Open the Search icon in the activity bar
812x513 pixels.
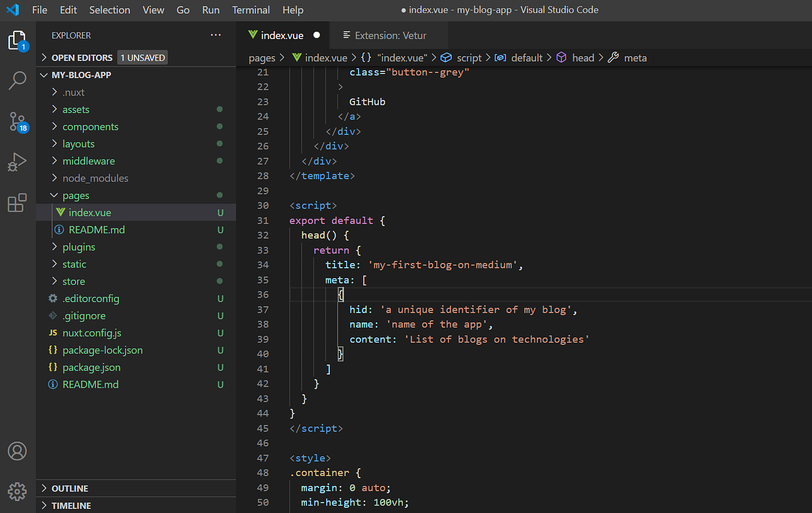point(17,81)
